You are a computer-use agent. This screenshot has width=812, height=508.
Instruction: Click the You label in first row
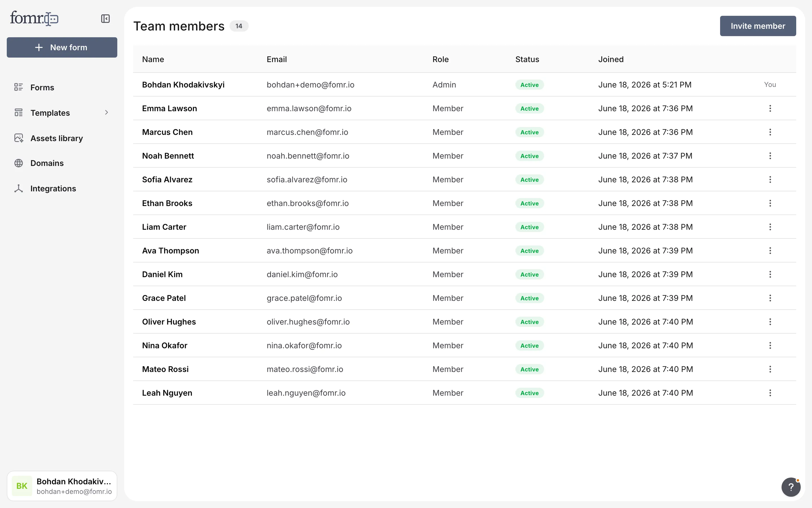tap(770, 85)
